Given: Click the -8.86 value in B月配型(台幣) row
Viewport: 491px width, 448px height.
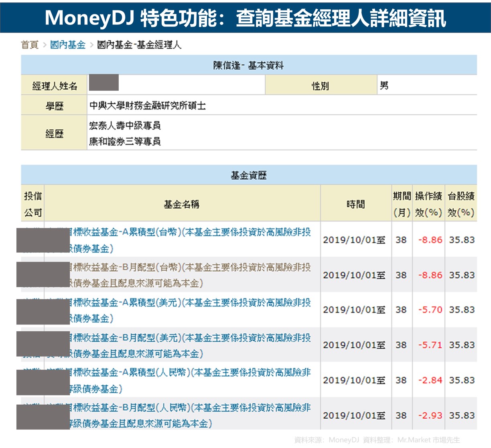Looking at the screenshot, I should point(430,275).
